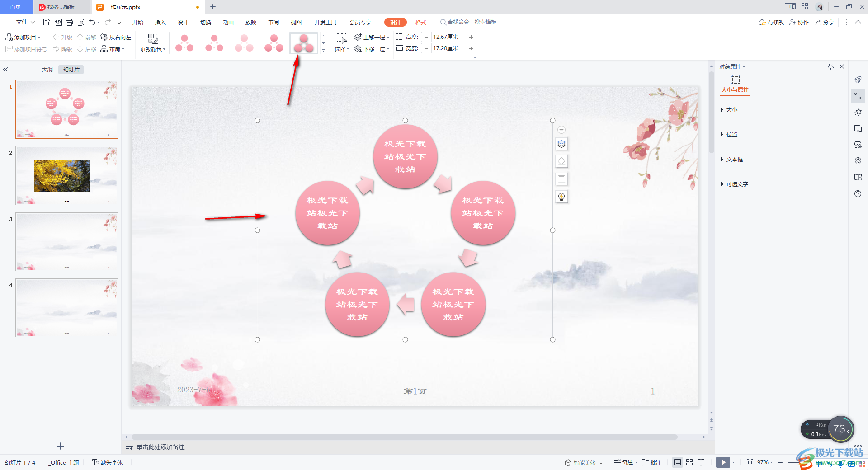868x470 pixels.
Task: Open the 切换 transitions tab
Action: (206, 22)
